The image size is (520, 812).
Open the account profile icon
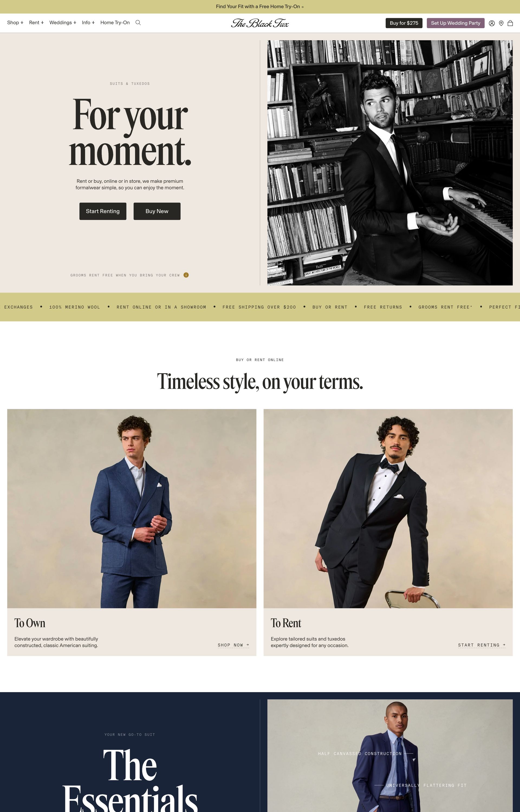point(492,23)
